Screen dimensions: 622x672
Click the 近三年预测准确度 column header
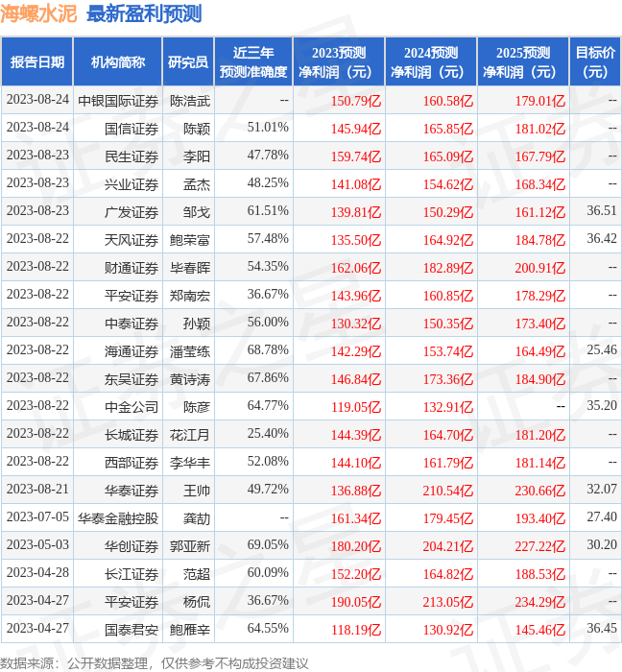coord(253,62)
